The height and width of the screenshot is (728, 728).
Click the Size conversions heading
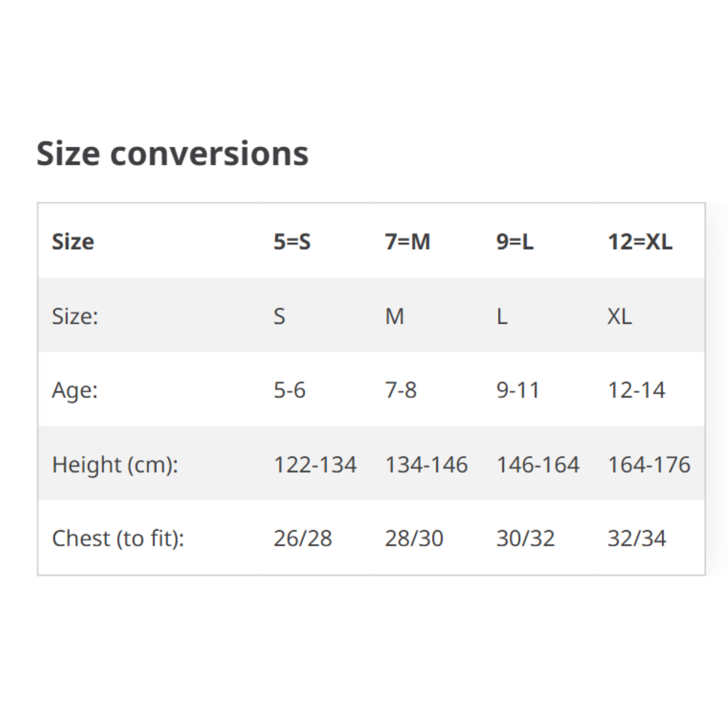pyautogui.click(x=172, y=154)
